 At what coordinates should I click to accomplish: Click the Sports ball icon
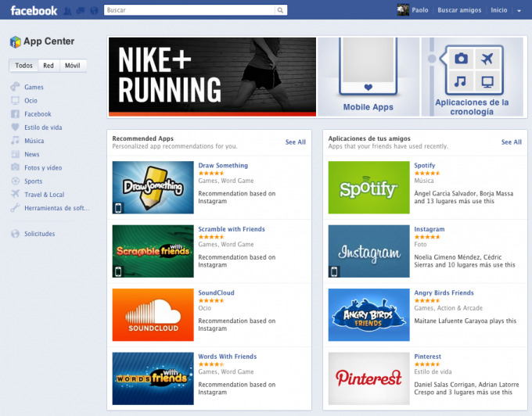point(15,181)
